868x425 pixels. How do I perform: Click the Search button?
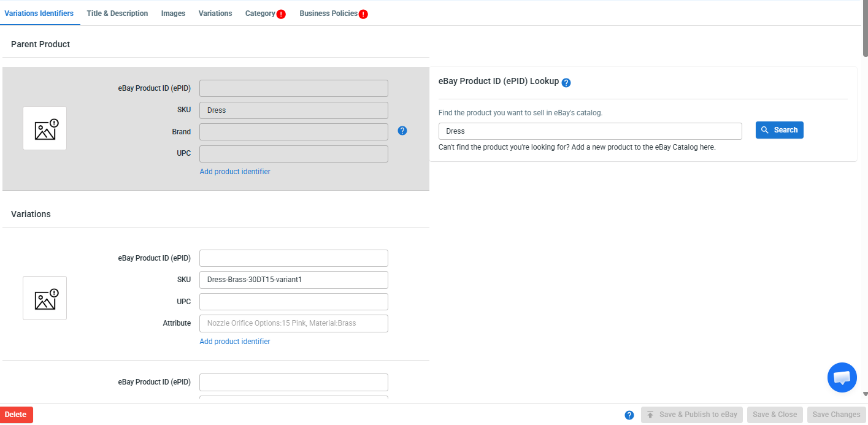pyautogui.click(x=780, y=130)
